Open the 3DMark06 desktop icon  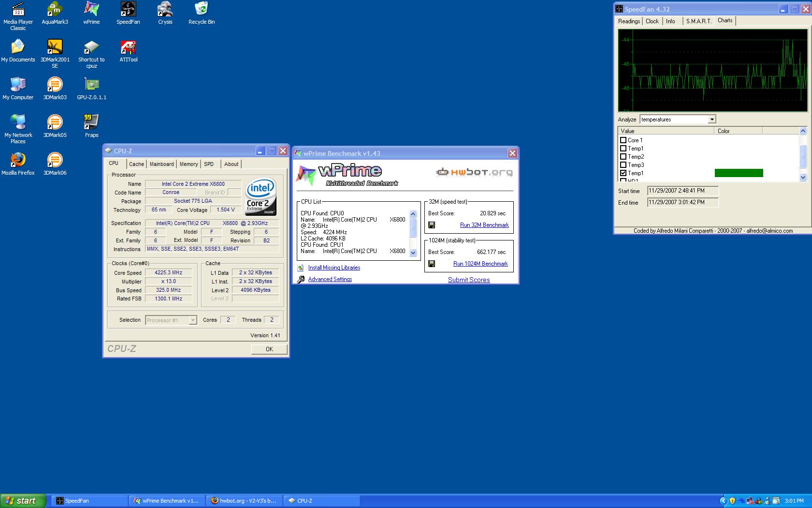[x=55, y=164]
